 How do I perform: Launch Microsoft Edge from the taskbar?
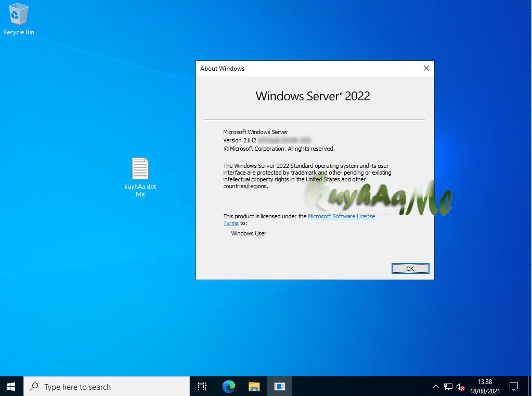[228, 386]
